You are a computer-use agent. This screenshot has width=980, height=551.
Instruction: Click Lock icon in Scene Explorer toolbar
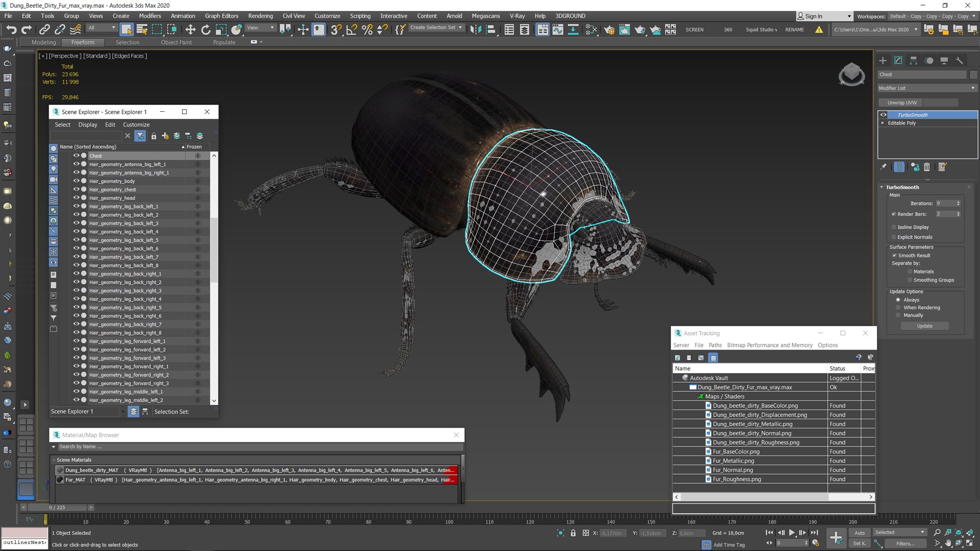154,136
